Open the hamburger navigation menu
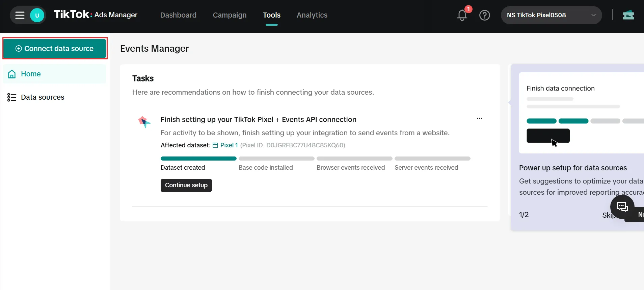 click(x=20, y=15)
